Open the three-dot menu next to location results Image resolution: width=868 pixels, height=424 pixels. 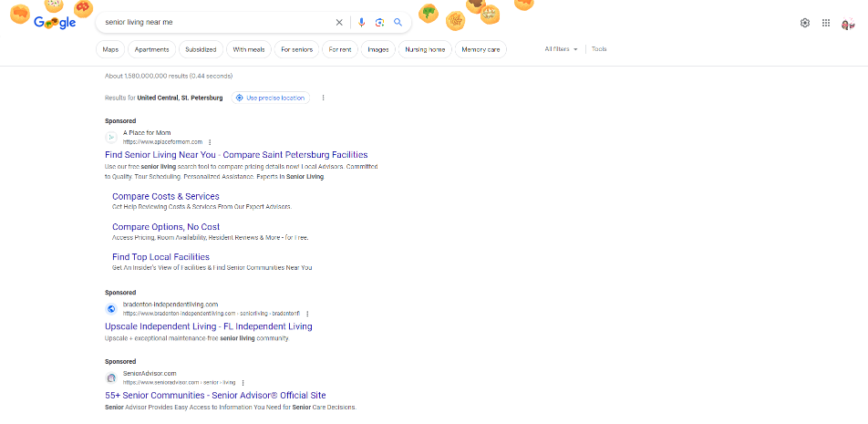(x=324, y=98)
